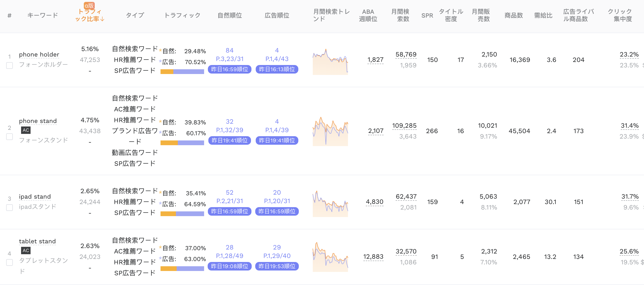This screenshot has height=288, width=644.
Task: Click click concentration 31.4% for phone stand
Action: coord(630,126)
